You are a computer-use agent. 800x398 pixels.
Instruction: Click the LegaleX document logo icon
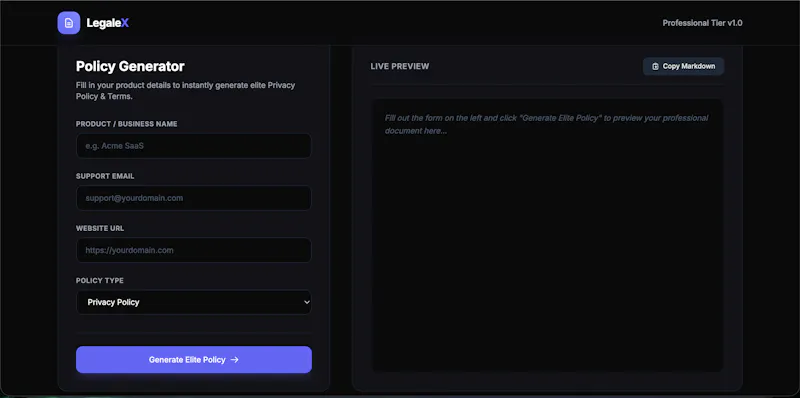click(69, 23)
